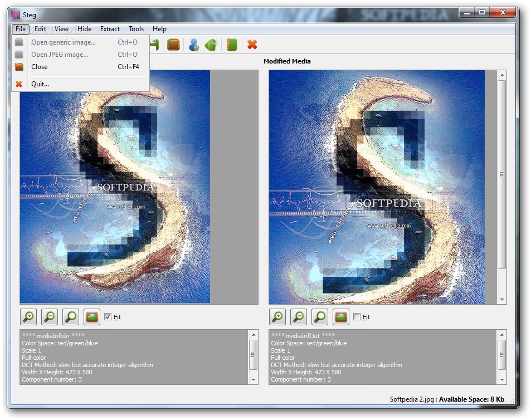Click 'DCT Method' line in mediaInfoIn panel

(87, 365)
